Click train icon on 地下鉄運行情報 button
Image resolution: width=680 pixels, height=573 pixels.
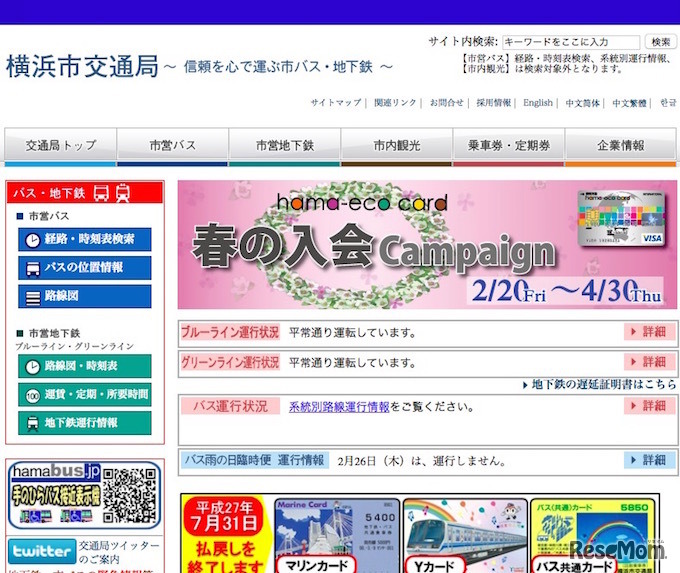coord(33,424)
